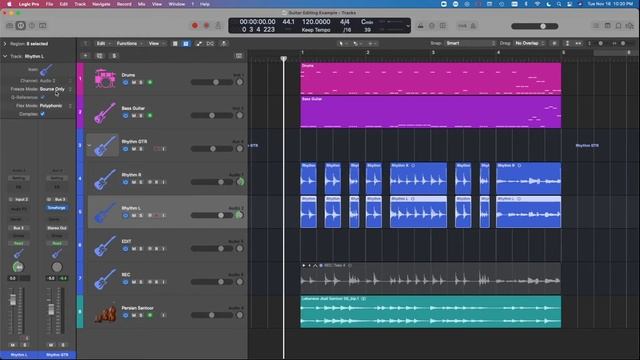Click the Persian Santoor teal audio region
The image size is (640, 360).
tap(431, 312)
